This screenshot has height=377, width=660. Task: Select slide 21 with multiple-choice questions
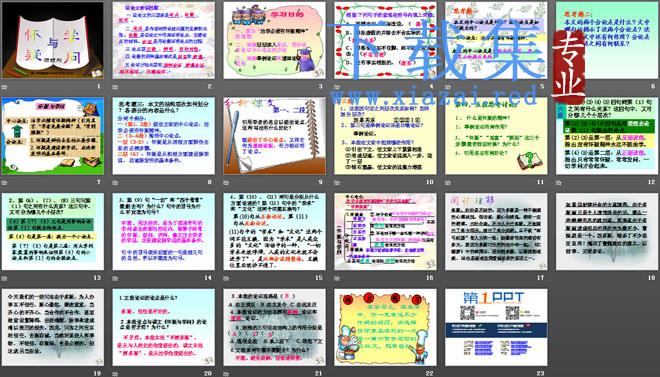[274, 327]
